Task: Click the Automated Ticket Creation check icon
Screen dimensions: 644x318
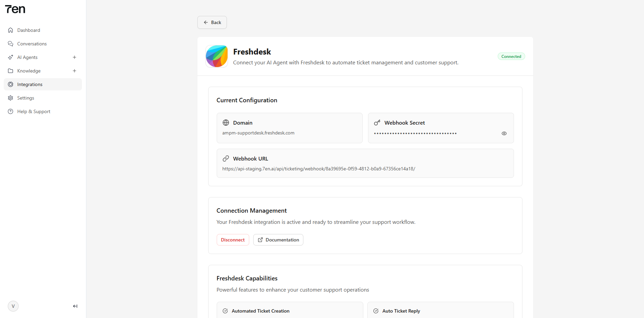Action: click(x=225, y=311)
